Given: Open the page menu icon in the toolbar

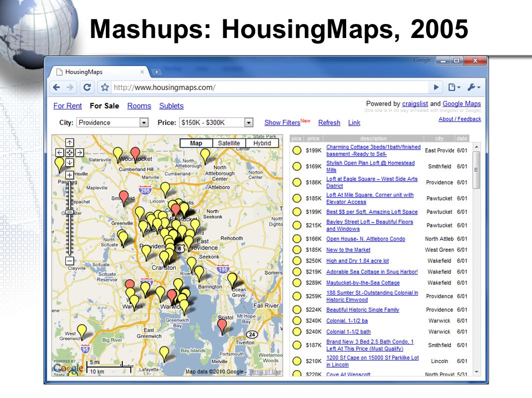Looking at the screenshot, I should point(454,87).
